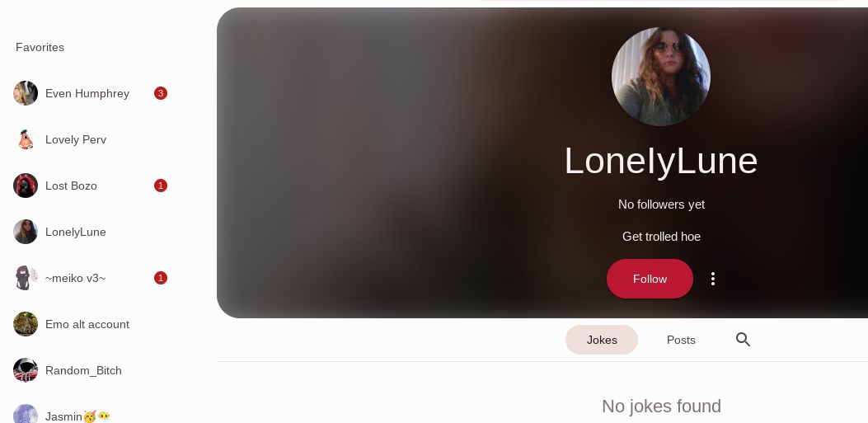This screenshot has height=423, width=868.
Task: Click the unread badge on Even Humphrey
Action: click(161, 93)
